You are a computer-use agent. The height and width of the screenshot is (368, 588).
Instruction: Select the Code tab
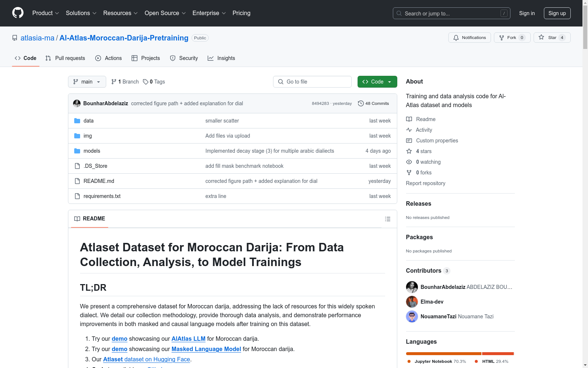pos(26,58)
